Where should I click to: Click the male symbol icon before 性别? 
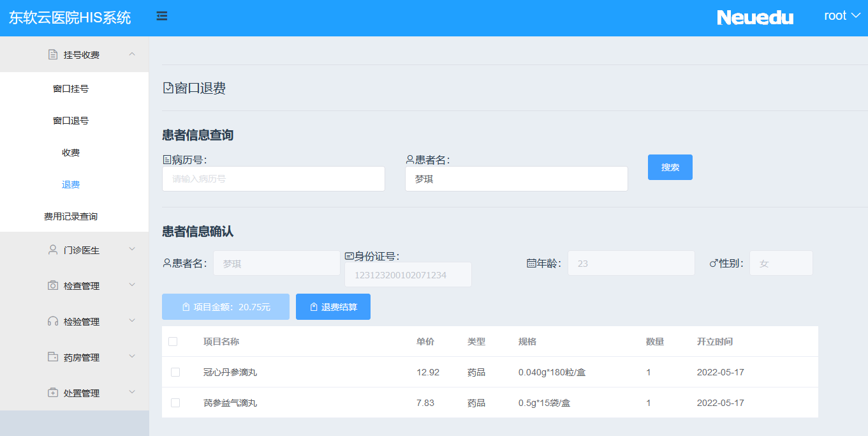714,263
